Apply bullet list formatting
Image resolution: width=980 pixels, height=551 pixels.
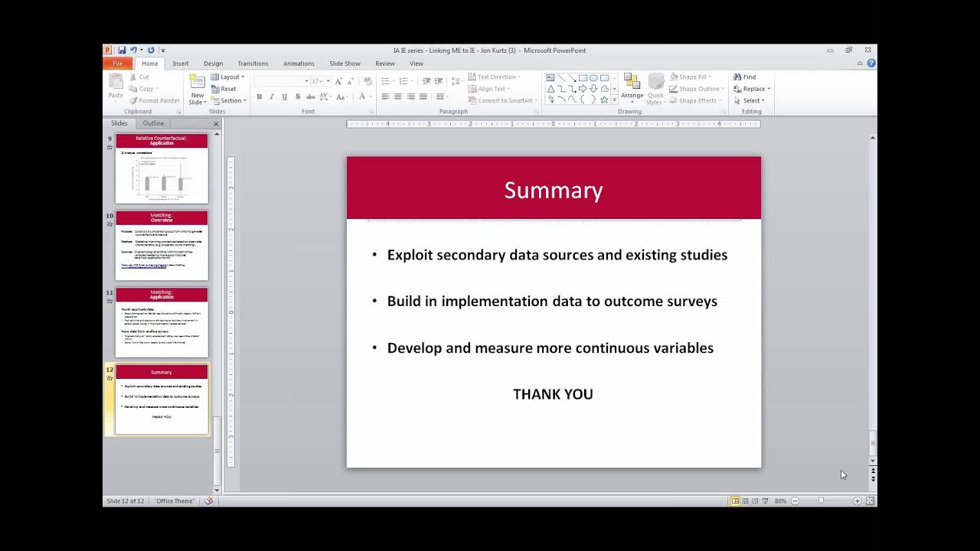(x=387, y=81)
